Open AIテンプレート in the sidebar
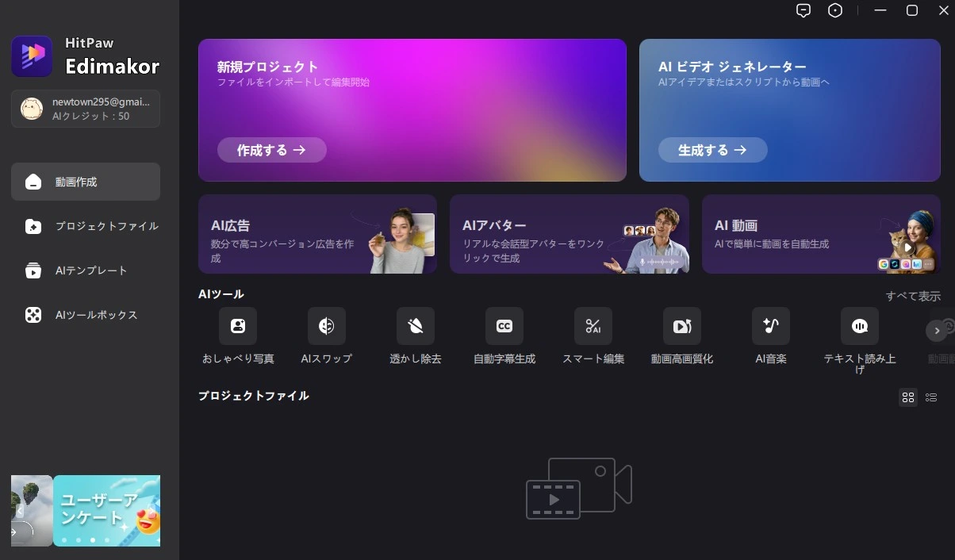This screenshot has width=955, height=560. pos(86,270)
